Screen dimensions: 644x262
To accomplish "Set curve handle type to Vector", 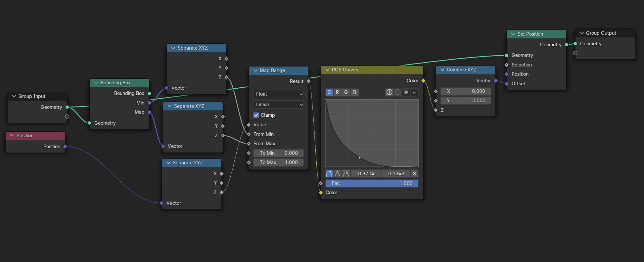I will click(x=337, y=174).
